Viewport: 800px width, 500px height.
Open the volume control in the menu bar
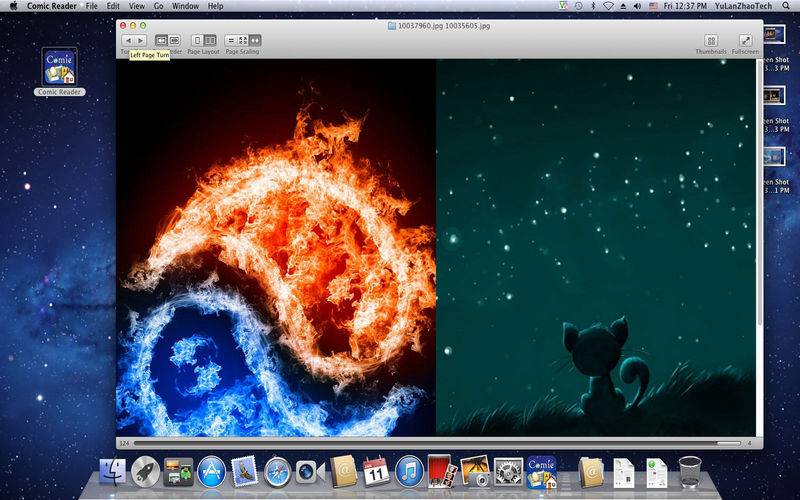(637, 6)
